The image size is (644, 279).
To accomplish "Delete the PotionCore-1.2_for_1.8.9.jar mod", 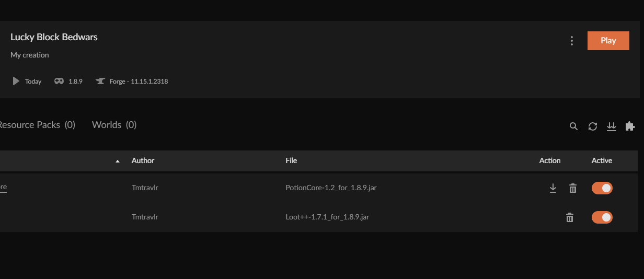I will 573,188.
